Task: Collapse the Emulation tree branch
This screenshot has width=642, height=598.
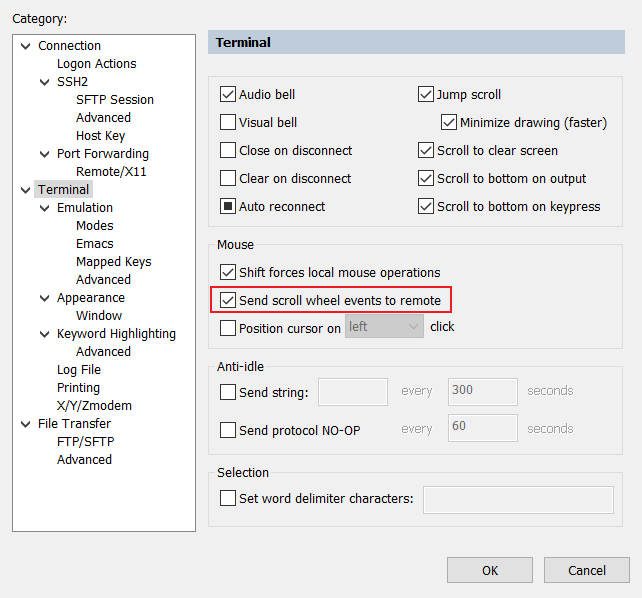Action: [45, 208]
